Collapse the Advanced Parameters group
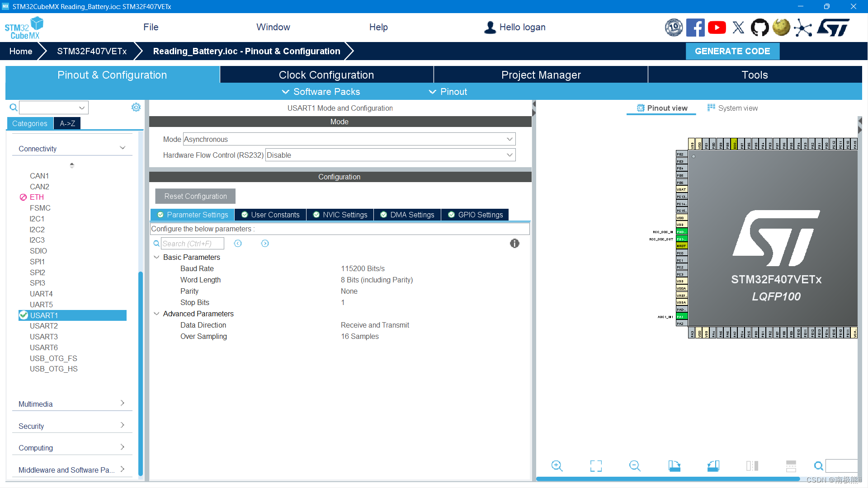This screenshot has width=868, height=488. coord(156,314)
